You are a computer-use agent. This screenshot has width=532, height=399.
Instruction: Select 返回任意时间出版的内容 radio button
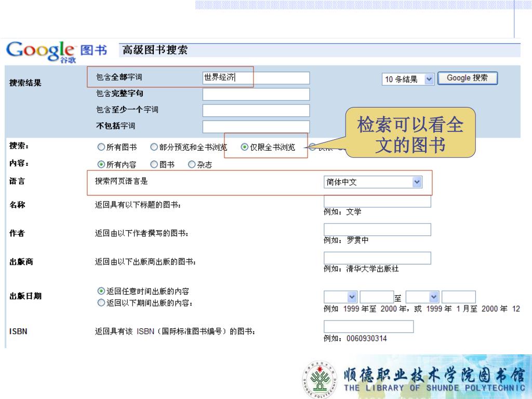[101, 291]
